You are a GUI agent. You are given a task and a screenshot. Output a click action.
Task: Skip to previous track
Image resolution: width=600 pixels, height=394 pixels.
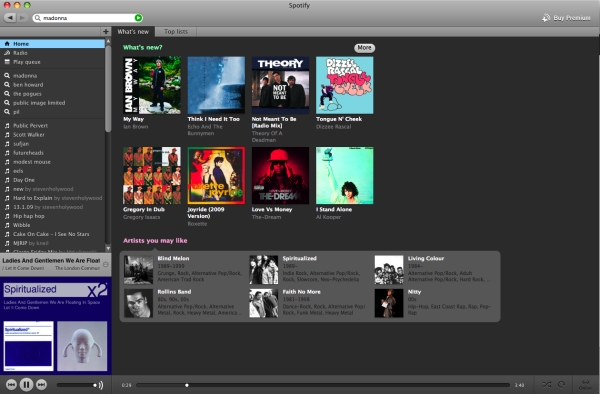point(11,384)
